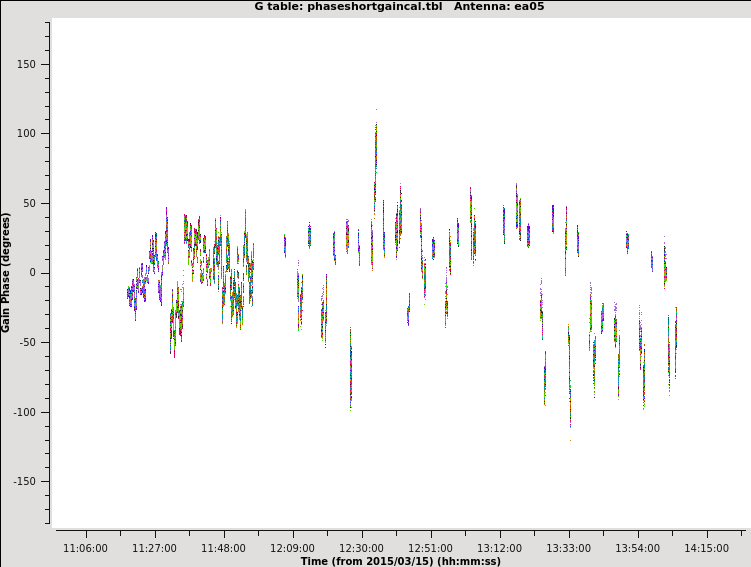Click the -100 y-axis tick label
Screen dimensions: 751x567
coord(23,412)
